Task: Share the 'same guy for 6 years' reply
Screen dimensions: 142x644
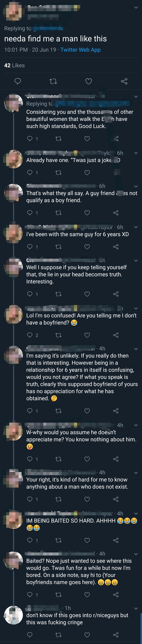Action: tap(116, 247)
